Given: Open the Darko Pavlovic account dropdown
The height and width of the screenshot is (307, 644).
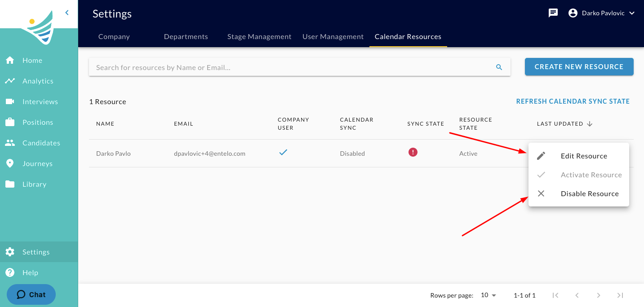Looking at the screenshot, I should [602, 13].
